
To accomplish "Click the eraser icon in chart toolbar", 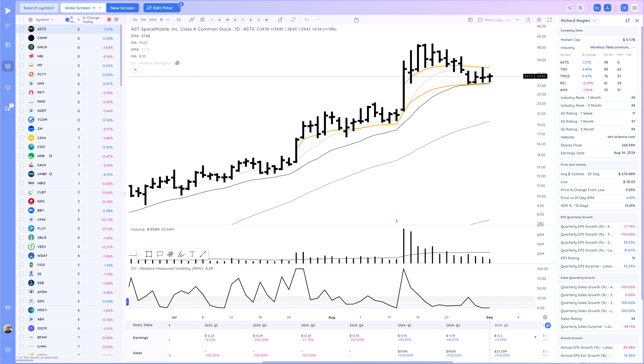I will pyautogui.click(x=280, y=20).
